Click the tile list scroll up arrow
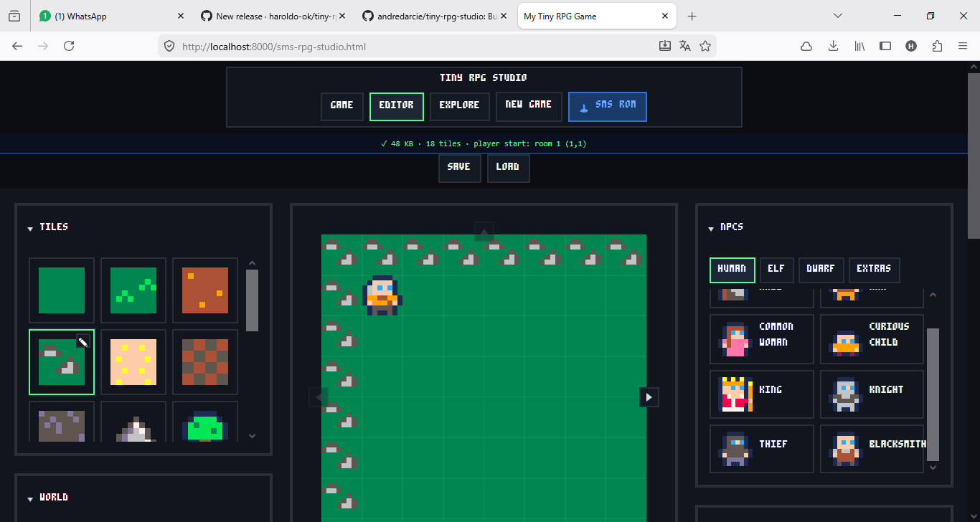Screen dimensions: 980x522 252,263
